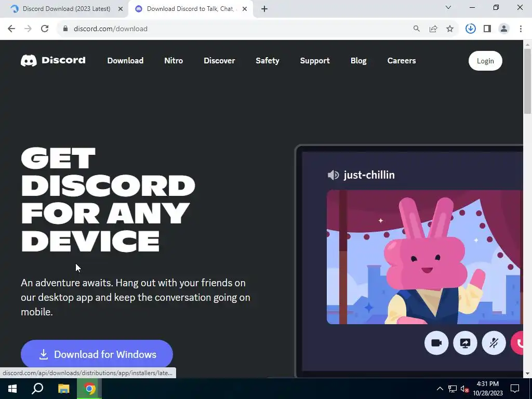Open a new browser tab

pos(264,9)
